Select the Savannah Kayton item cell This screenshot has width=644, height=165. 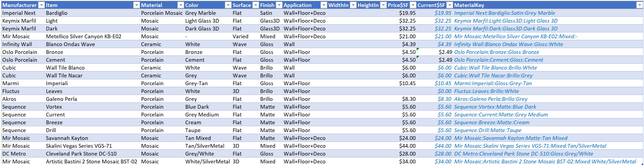pyautogui.click(x=92, y=138)
